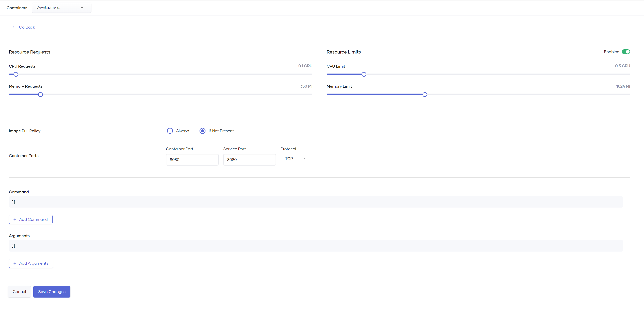The image size is (644, 314).
Task: Click the CPU Requests slider handle
Action: pyautogui.click(x=16, y=75)
